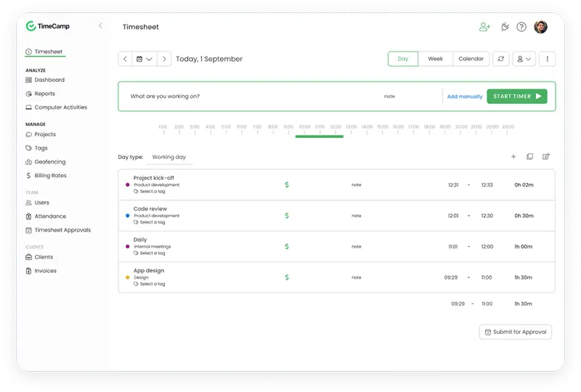Toggle billable dollar sign for Code review

click(x=287, y=216)
